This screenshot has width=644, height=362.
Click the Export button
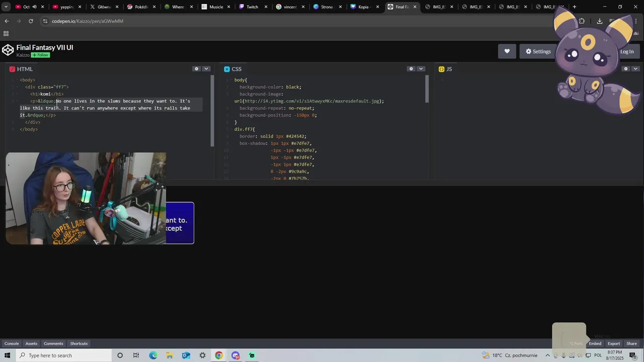[614, 343]
